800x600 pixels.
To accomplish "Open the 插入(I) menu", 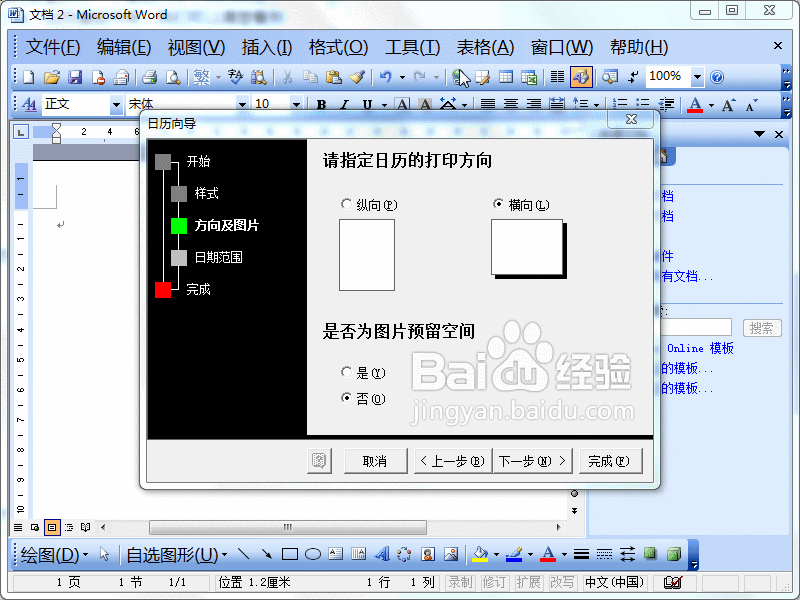I will 267,47.
